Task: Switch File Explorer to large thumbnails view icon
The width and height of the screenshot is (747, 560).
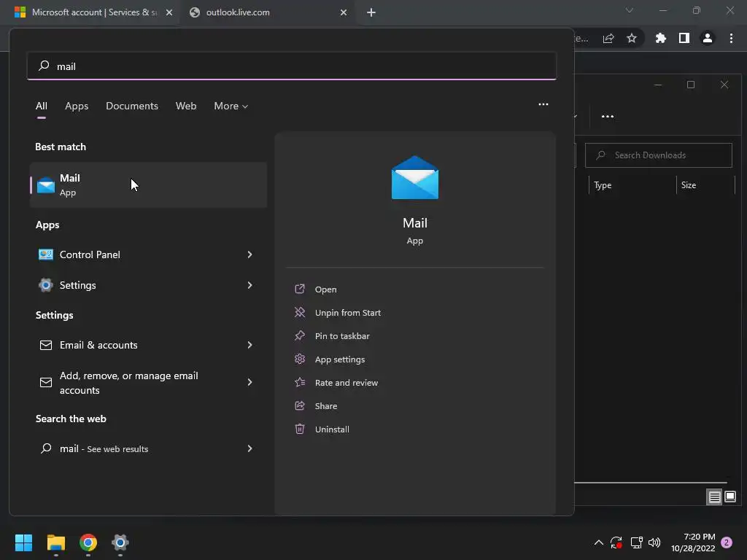Action: pos(729,497)
